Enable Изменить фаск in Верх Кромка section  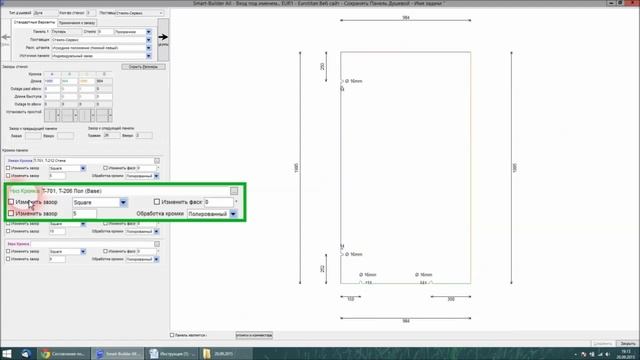tap(105, 251)
